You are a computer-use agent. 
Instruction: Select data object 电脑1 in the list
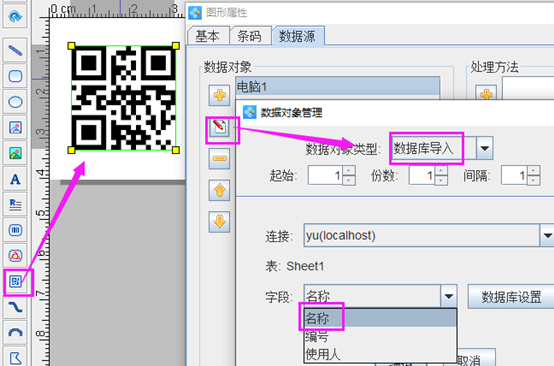tap(338, 87)
